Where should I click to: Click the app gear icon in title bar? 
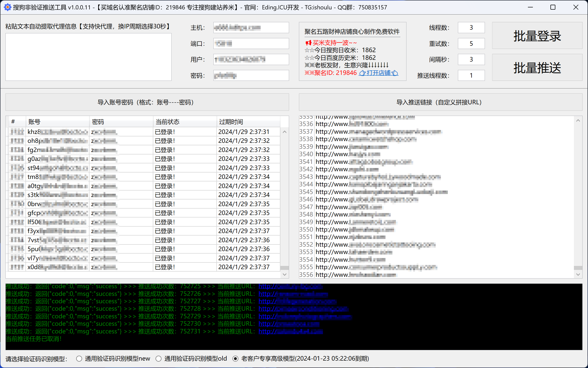[8, 7]
